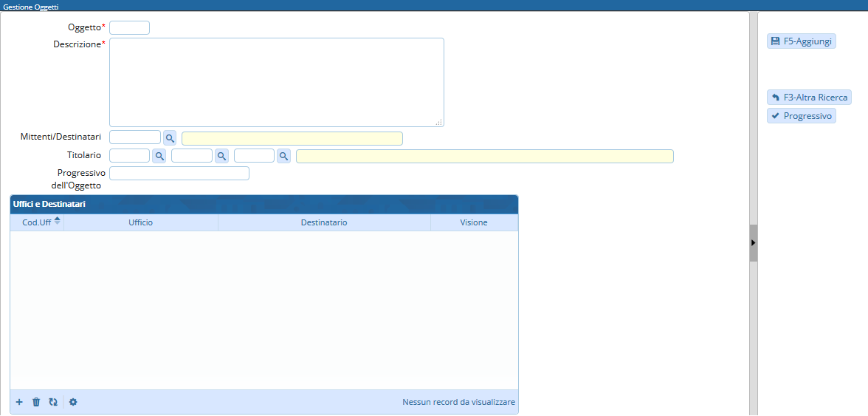Image resolution: width=868 pixels, height=416 pixels.
Task: Focus the Oggetto input field
Action: [x=129, y=28]
